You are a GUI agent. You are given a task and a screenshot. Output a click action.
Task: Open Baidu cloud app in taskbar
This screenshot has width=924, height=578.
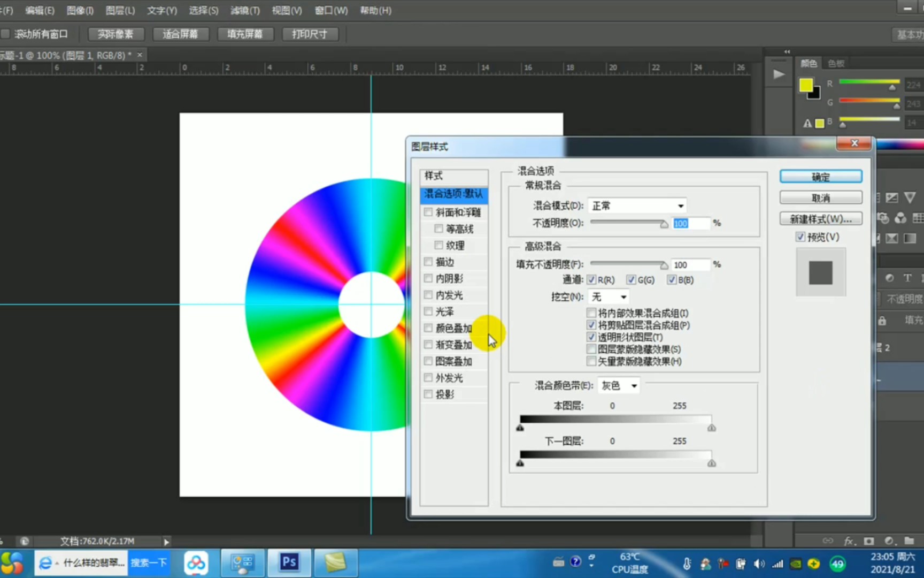[196, 563]
